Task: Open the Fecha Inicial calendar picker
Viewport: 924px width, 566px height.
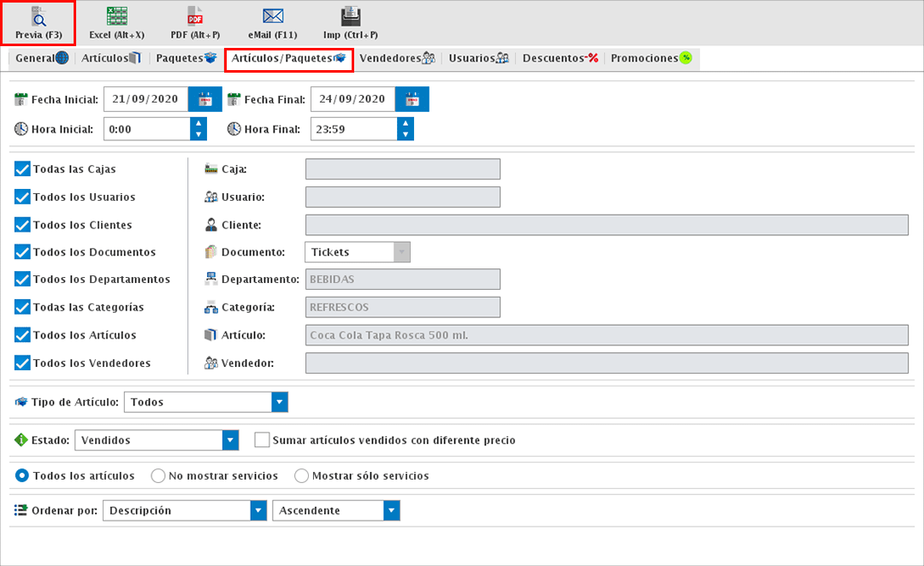Action: tap(204, 99)
